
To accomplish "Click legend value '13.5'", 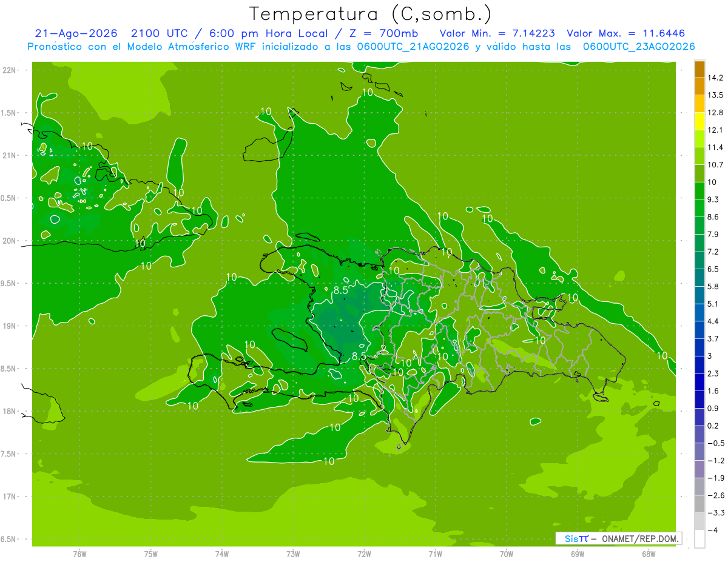I will tap(716, 95).
